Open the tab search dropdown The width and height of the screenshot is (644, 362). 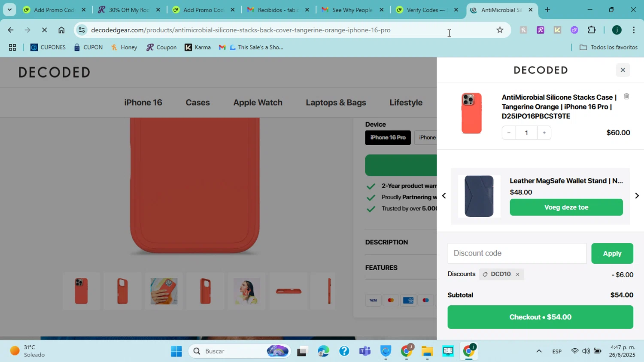9,9
